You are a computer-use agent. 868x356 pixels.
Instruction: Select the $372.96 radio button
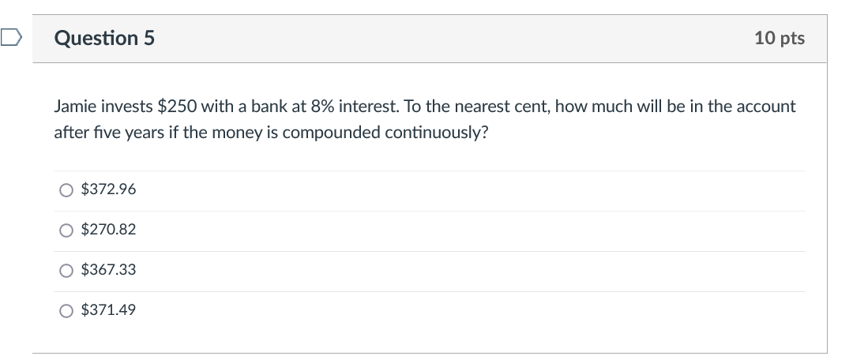pyautogui.click(x=67, y=189)
